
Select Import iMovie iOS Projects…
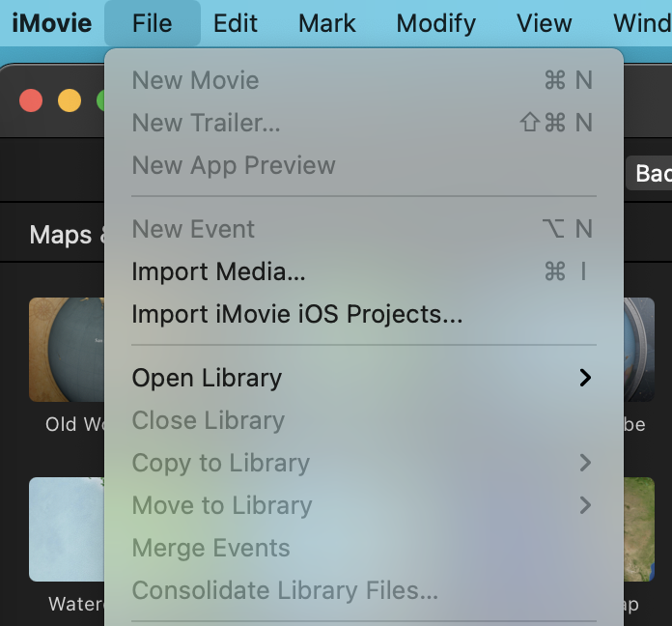click(x=296, y=314)
